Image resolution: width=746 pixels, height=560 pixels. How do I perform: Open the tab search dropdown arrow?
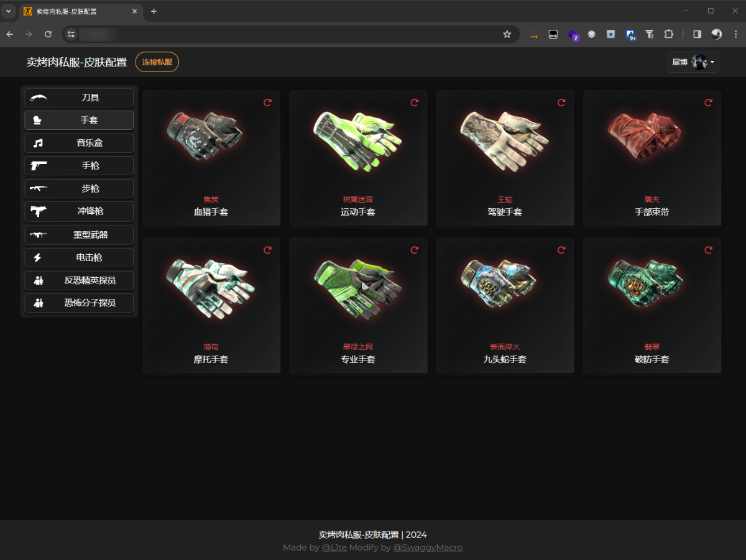click(x=8, y=11)
